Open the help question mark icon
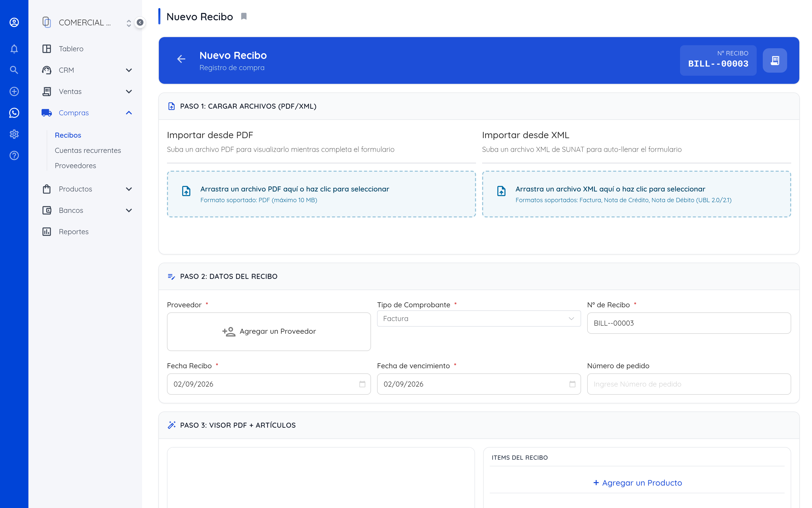Image resolution: width=812 pixels, height=508 pixels. click(x=14, y=155)
